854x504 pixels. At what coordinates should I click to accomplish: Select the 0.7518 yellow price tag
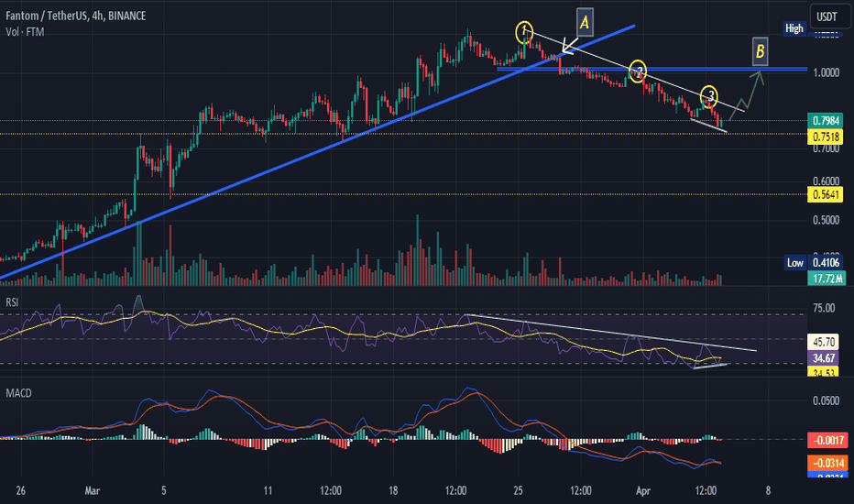[x=826, y=137]
